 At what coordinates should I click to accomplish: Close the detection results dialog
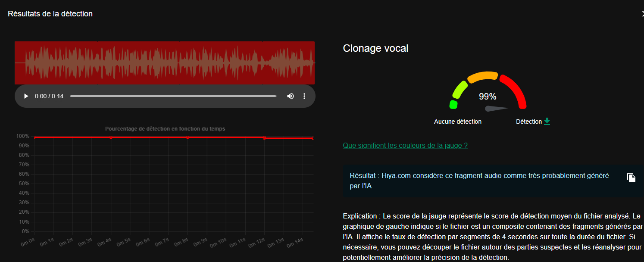(642, 14)
